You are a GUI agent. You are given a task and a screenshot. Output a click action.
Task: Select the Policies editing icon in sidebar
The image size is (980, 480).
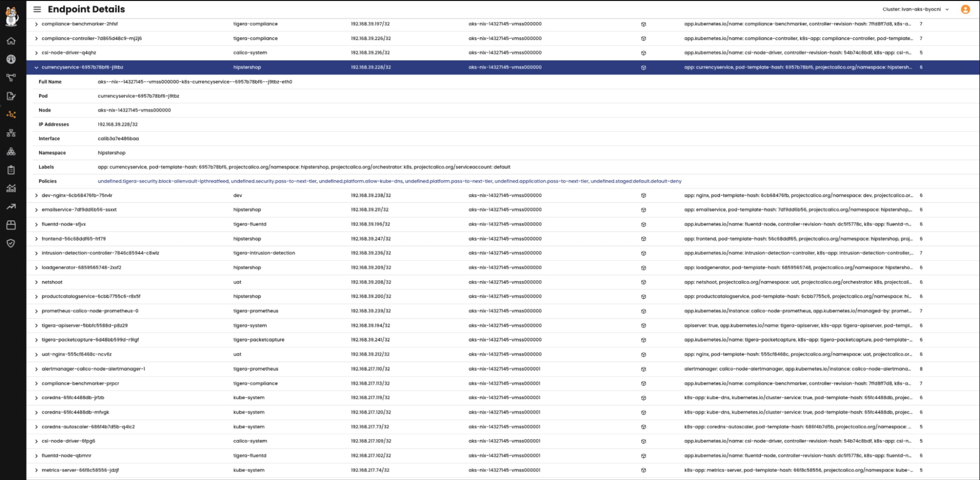pos(11,96)
